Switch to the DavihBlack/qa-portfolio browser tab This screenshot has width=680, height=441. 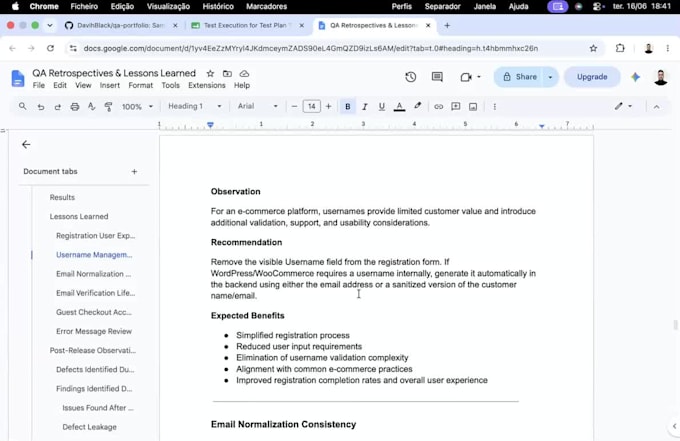pos(121,26)
